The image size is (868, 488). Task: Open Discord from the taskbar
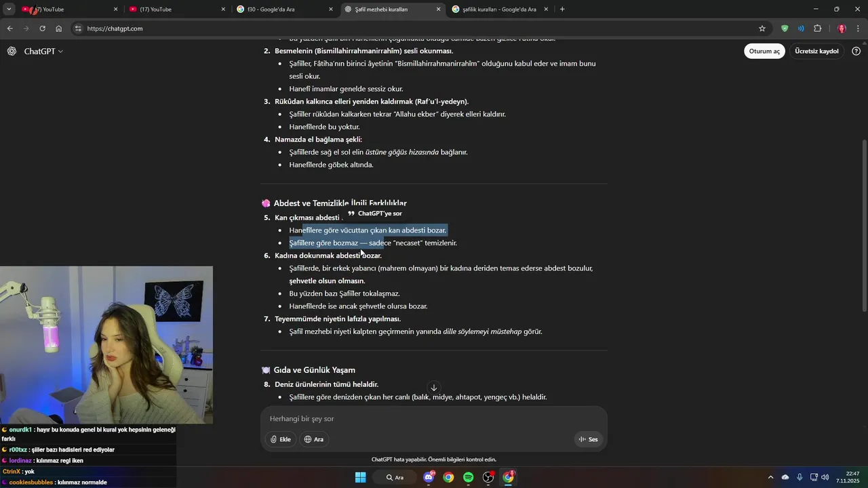pyautogui.click(x=429, y=477)
